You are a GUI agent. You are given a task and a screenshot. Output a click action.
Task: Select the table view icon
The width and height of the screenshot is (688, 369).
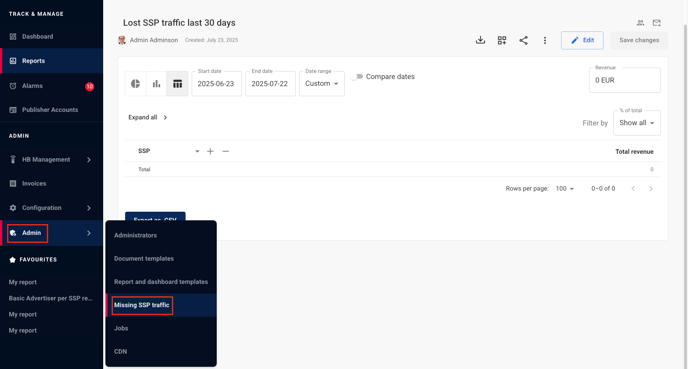point(177,83)
